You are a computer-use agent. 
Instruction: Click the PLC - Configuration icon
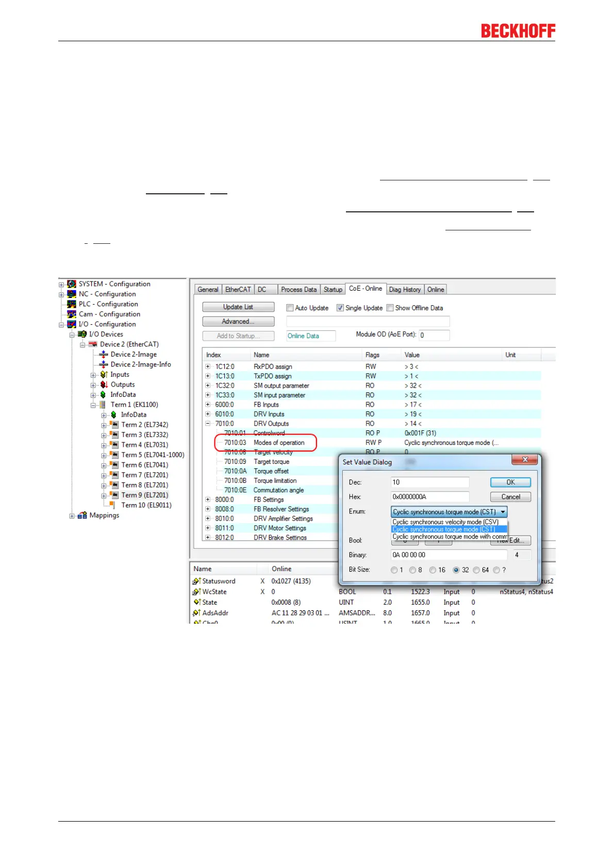[72, 304]
